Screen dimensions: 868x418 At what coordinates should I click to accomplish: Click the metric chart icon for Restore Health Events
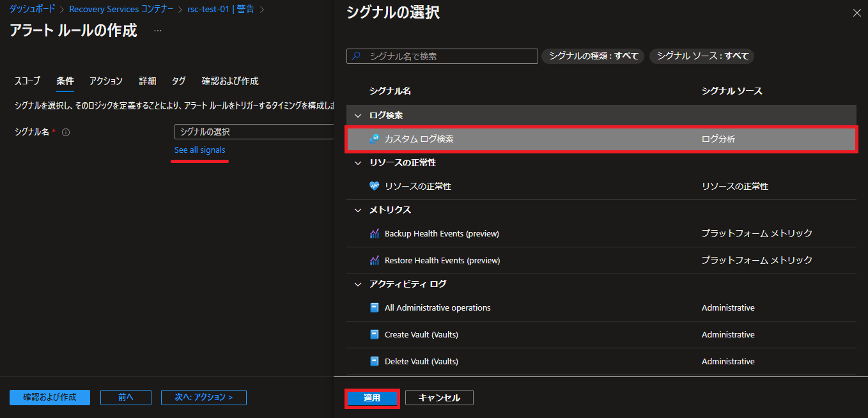[x=375, y=260]
